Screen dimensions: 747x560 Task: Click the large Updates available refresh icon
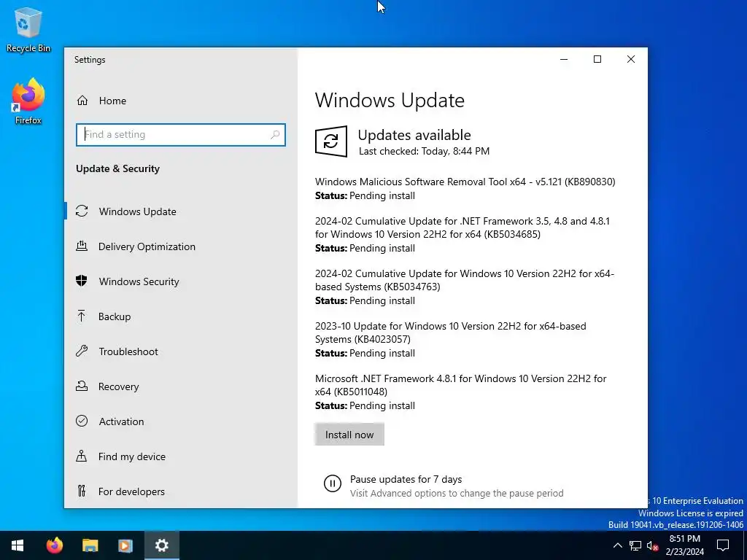point(331,141)
